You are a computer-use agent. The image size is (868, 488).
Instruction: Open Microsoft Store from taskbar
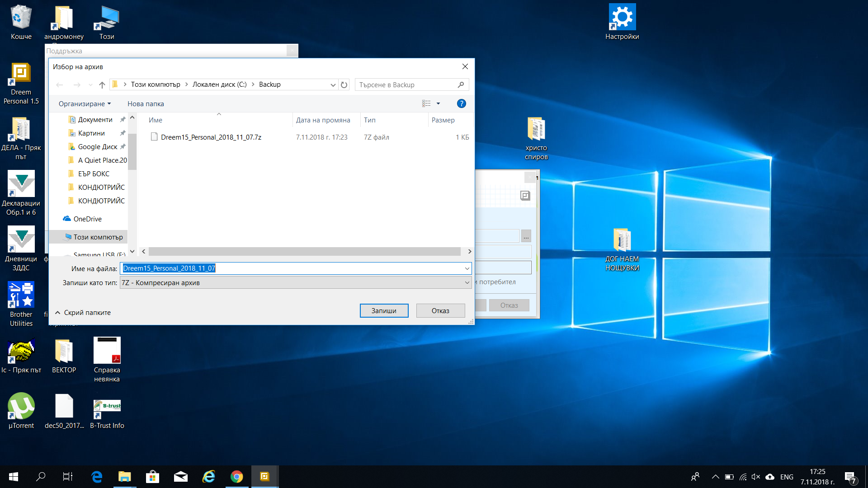153,477
